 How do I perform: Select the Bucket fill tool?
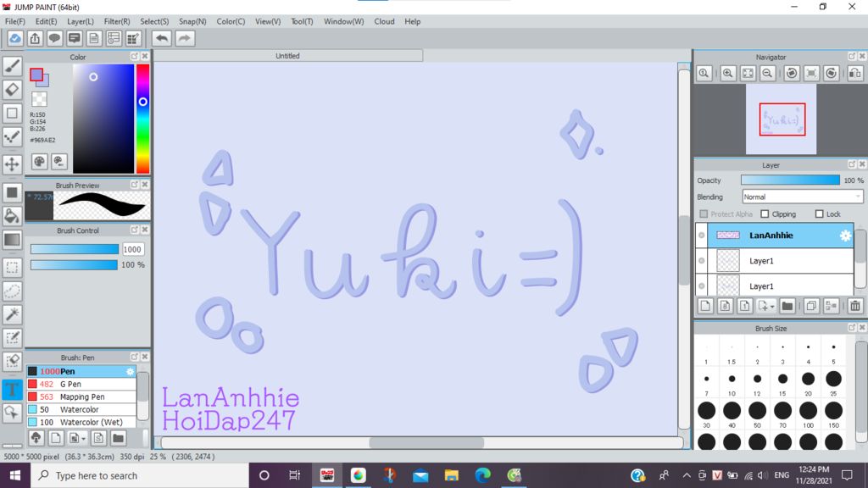tap(12, 216)
